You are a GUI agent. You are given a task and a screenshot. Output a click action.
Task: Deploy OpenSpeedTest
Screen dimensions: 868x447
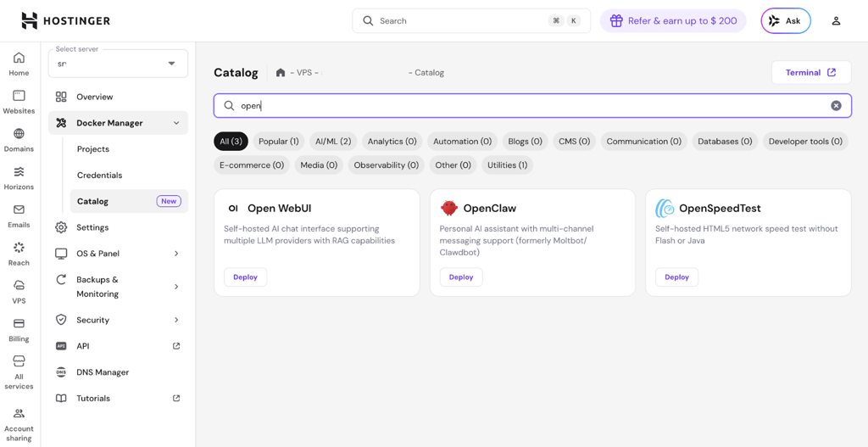point(676,277)
